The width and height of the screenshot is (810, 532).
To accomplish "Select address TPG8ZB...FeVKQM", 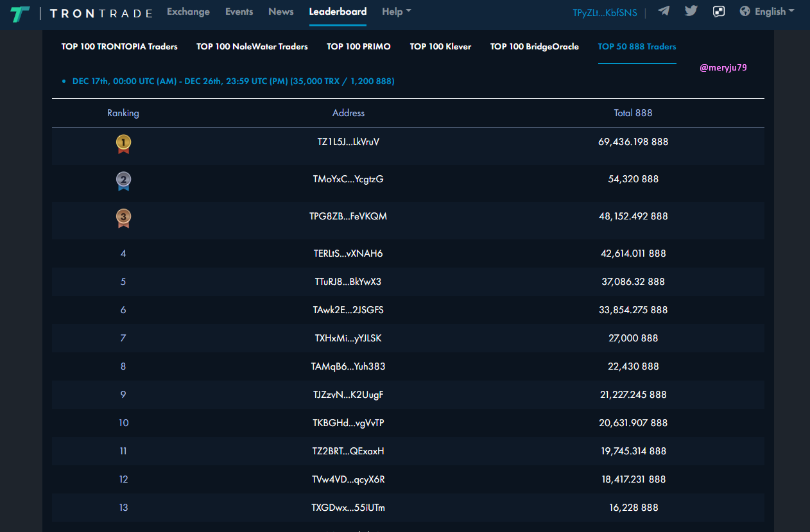I will [x=349, y=216].
